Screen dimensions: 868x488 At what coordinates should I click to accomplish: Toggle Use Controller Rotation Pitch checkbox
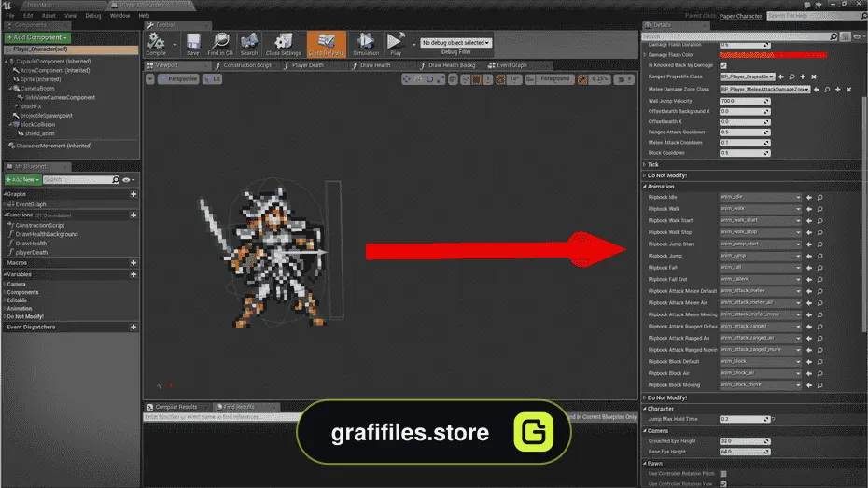coord(723,474)
